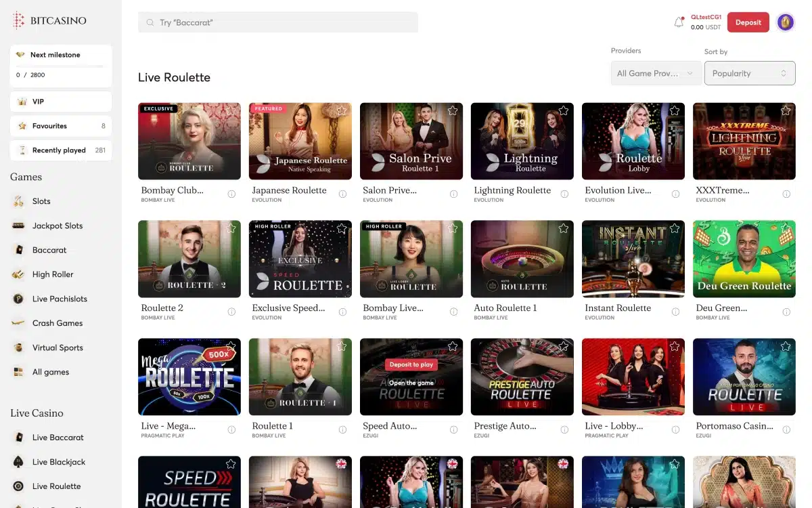The width and height of the screenshot is (812, 508).
Task: Open the notifications bell icon
Action: click(679, 22)
